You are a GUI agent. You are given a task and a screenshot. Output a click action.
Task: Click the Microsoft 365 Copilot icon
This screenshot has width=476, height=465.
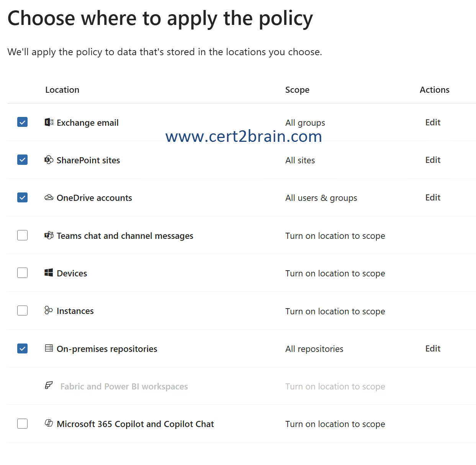49,423
